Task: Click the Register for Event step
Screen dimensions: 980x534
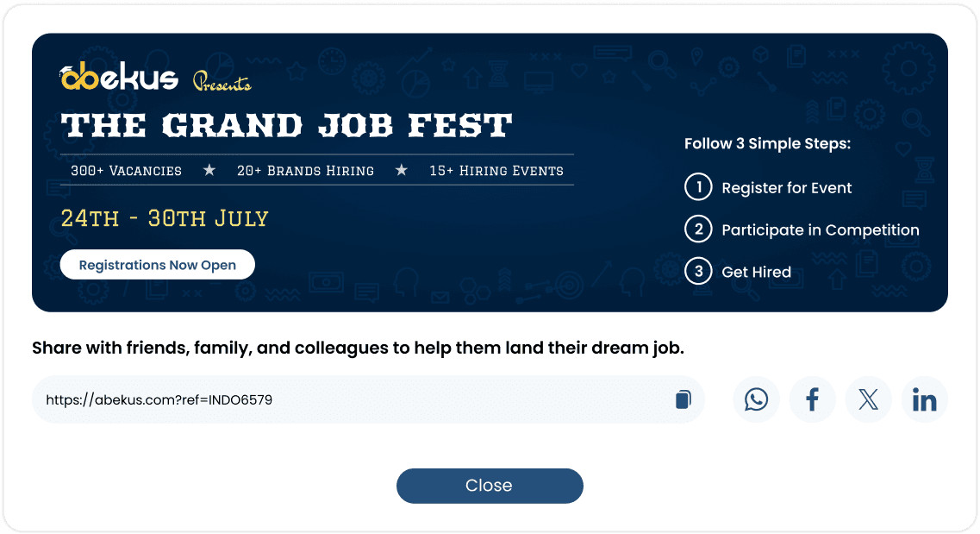Action: click(x=786, y=187)
